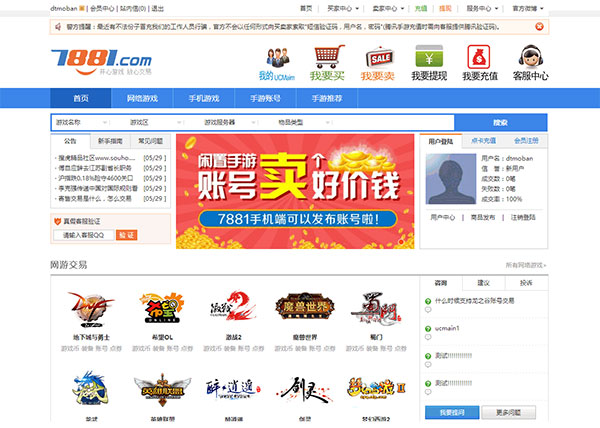Image resolution: width=600 pixels, height=428 pixels.
Task: Open 手机游戏 navigation item
Action: (x=204, y=98)
